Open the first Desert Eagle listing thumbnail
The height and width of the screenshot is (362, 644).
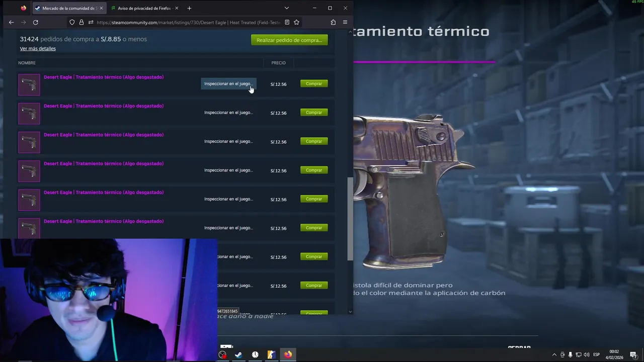coord(29,84)
